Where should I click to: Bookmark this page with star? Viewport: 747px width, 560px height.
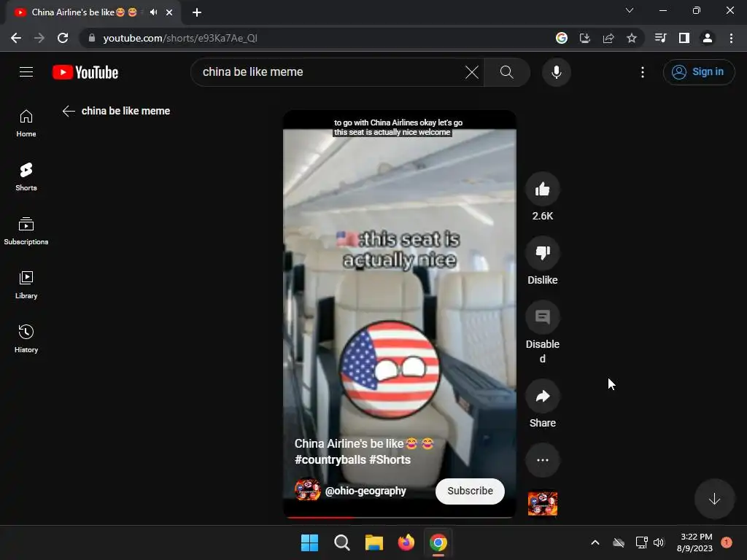pos(631,38)
